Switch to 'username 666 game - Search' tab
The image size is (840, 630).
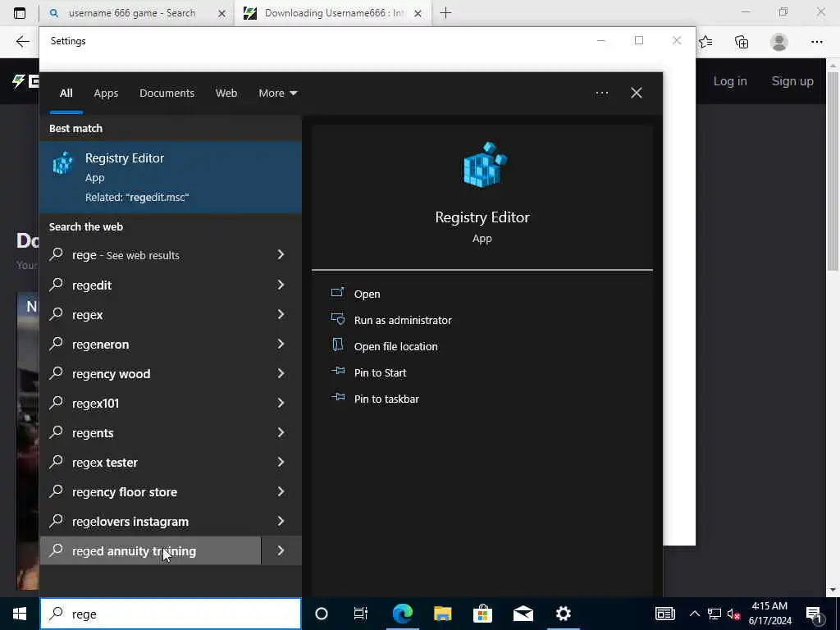coord(132,13)
